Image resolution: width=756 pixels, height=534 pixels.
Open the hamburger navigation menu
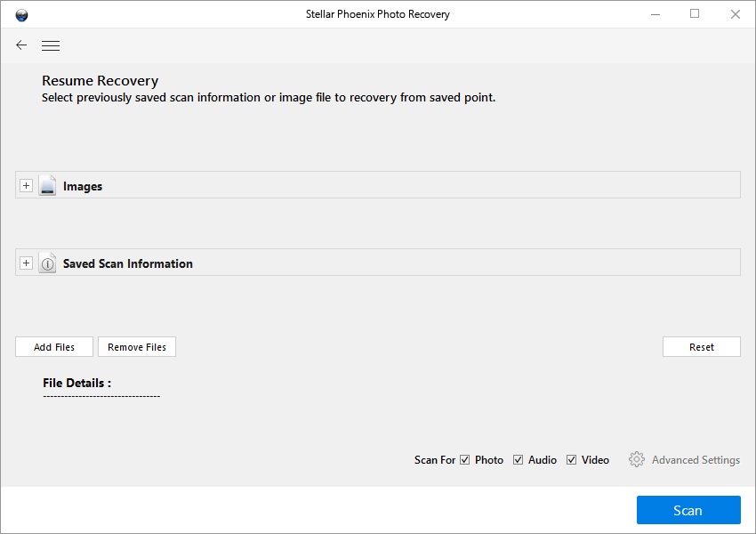click(51, 44)
